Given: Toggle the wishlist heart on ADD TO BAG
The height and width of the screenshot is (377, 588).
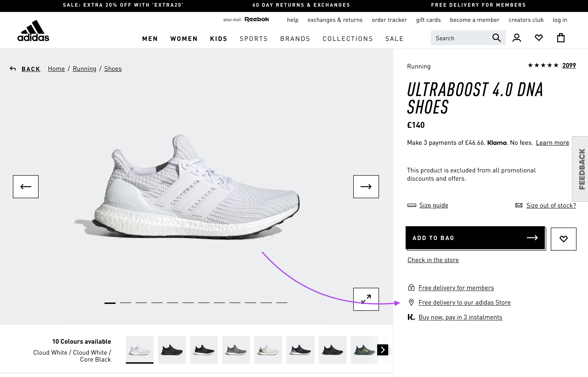Looking at the screenshot, I should 563,238.
